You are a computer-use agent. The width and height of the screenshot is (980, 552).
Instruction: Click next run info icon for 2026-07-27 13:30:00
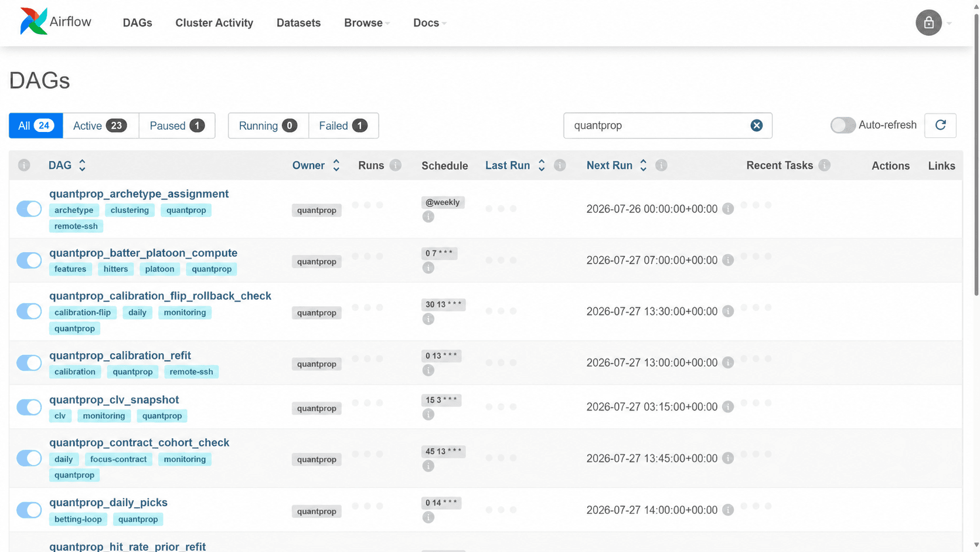(x=728, y=311)
